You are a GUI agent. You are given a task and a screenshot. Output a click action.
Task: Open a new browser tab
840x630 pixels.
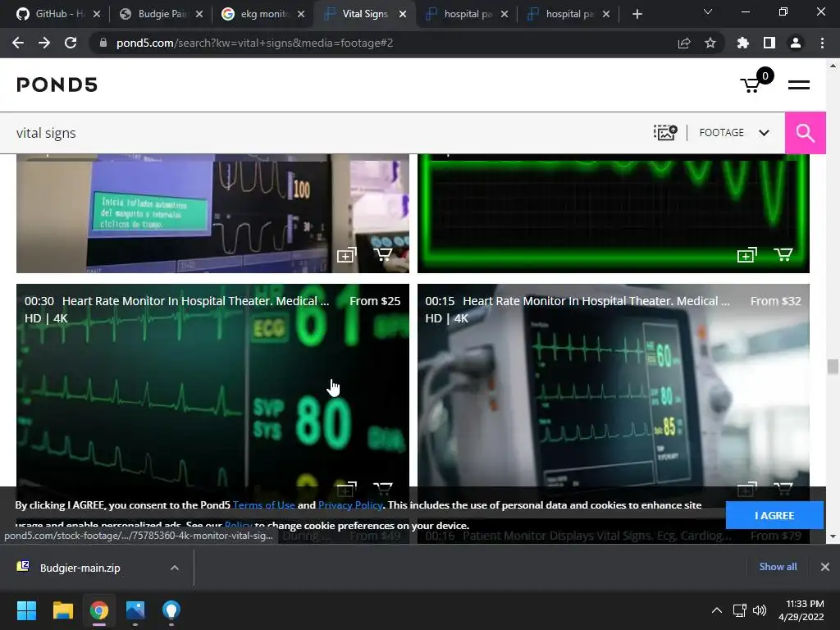[x=637, y=14]
